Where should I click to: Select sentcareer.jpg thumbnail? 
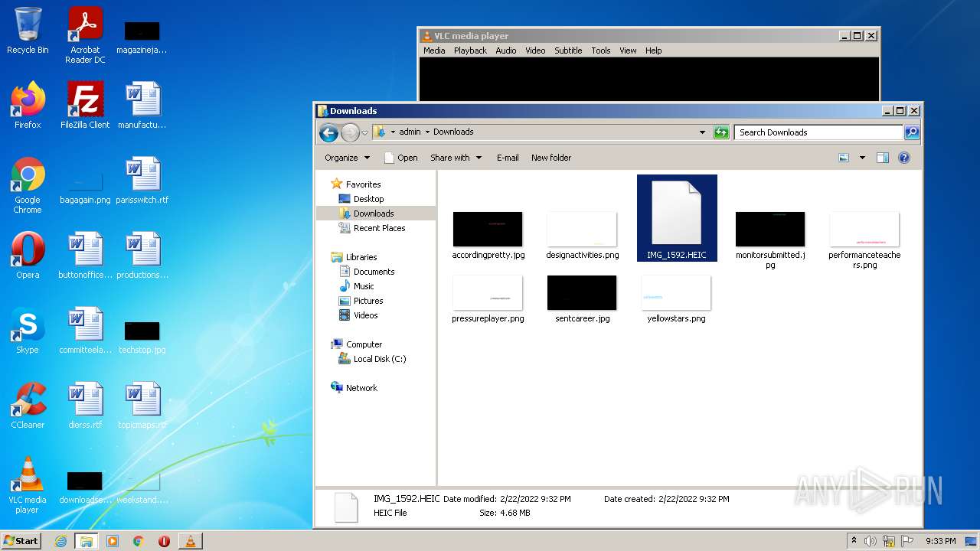(582, 300)
